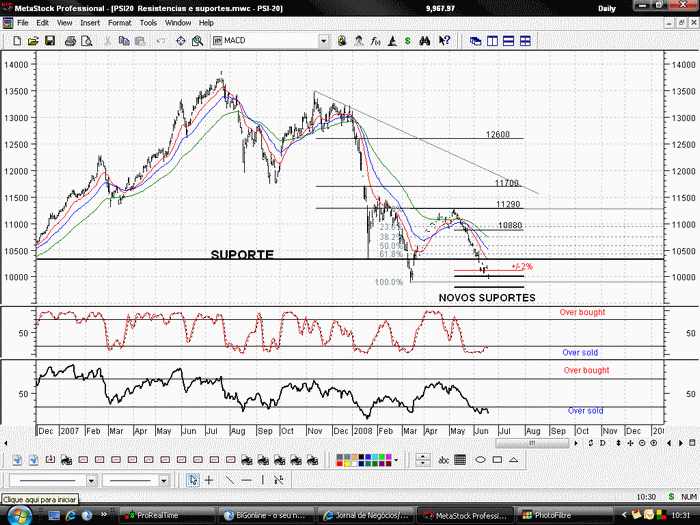Expand the second line weight dropdown
The height and width of the screenshot is (525, 700).
click(164, 480)
